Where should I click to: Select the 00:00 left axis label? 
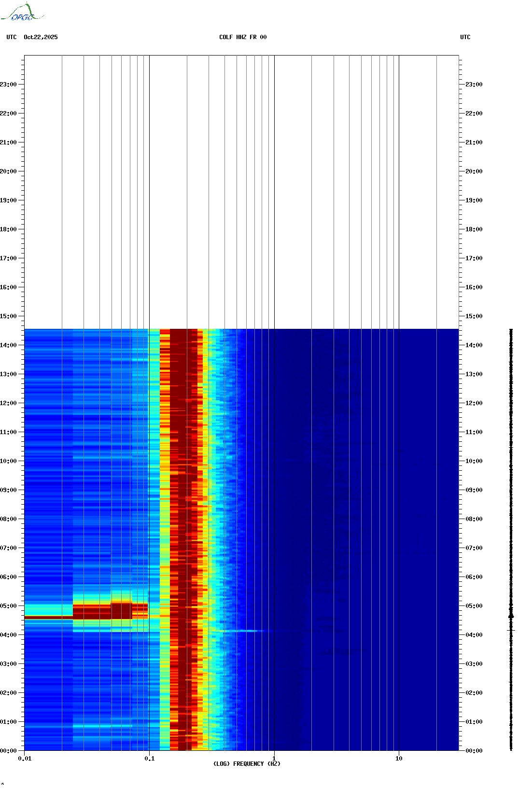pyautogui.click(x=8, y=751)
